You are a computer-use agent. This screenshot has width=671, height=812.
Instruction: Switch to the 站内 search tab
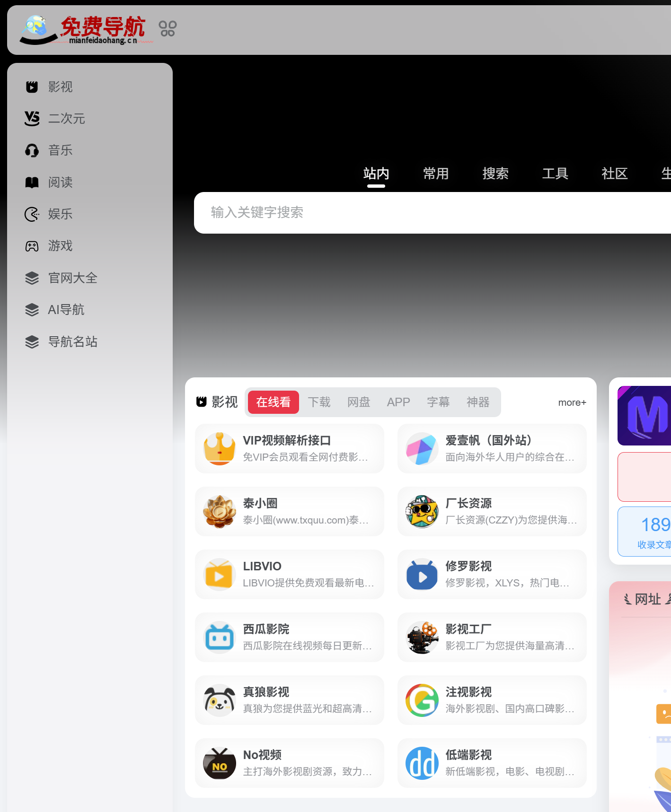[376, 174]
